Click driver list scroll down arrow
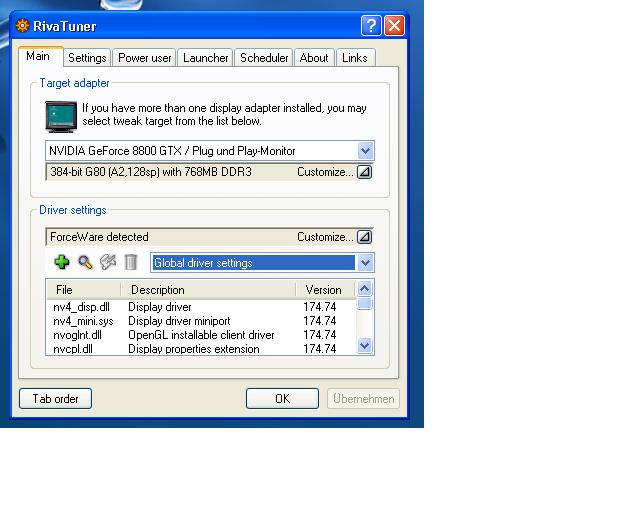Screen dimensions: 640x512 (364, 346)
